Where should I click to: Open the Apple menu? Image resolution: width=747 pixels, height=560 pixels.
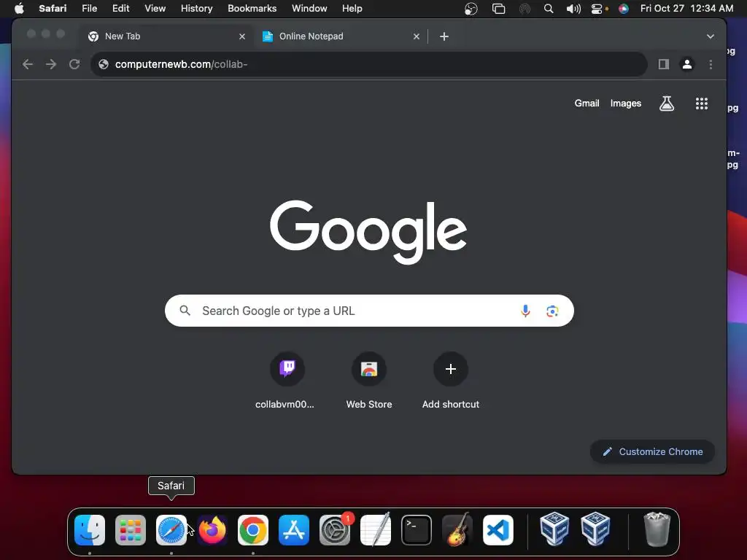click(x=19, y=9)
